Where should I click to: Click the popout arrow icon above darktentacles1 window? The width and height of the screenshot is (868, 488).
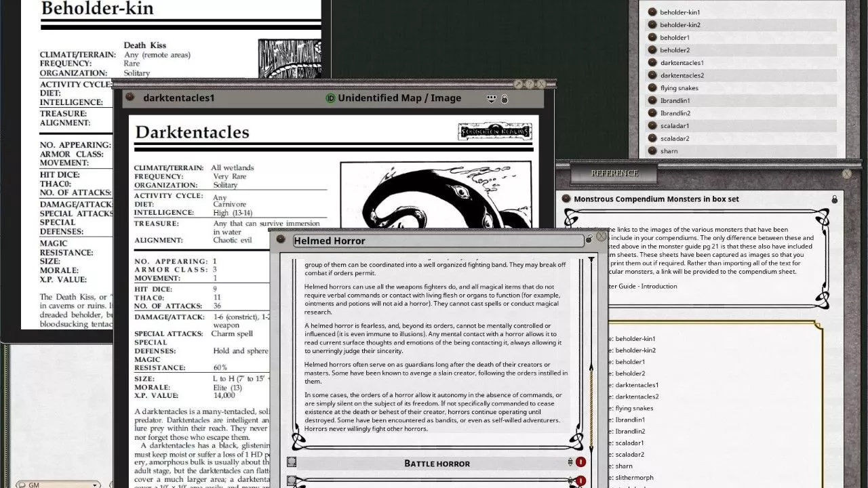(518, 84)
